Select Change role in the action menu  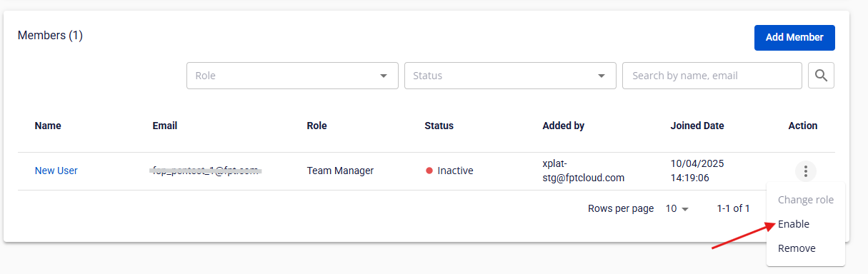pyautogui.click(x=806, y=200)
